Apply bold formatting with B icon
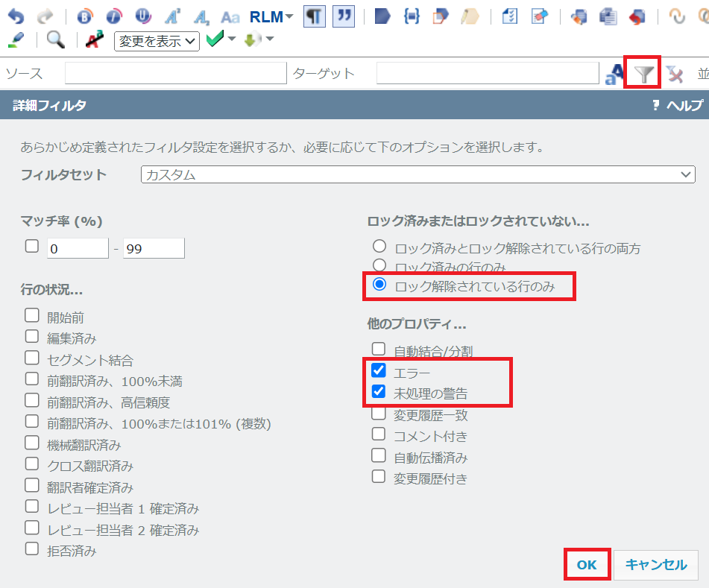 85,16
